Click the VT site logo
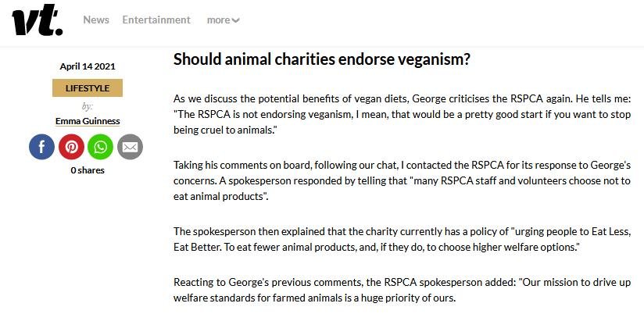644x314 pixels. 37,21
